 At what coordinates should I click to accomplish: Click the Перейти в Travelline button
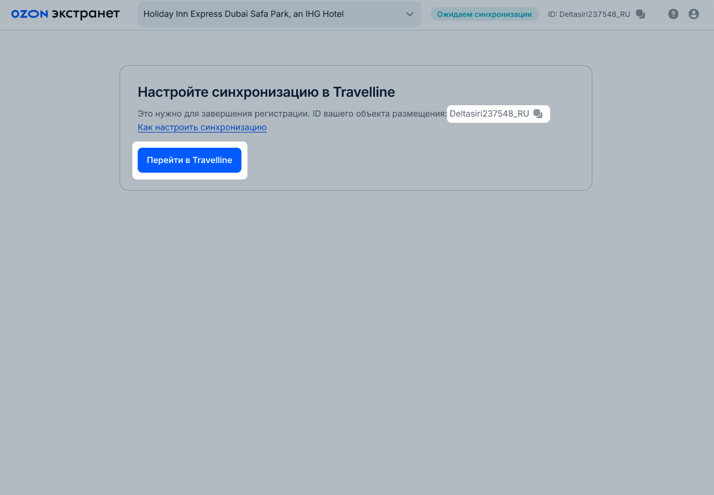[x=189, y=160]
